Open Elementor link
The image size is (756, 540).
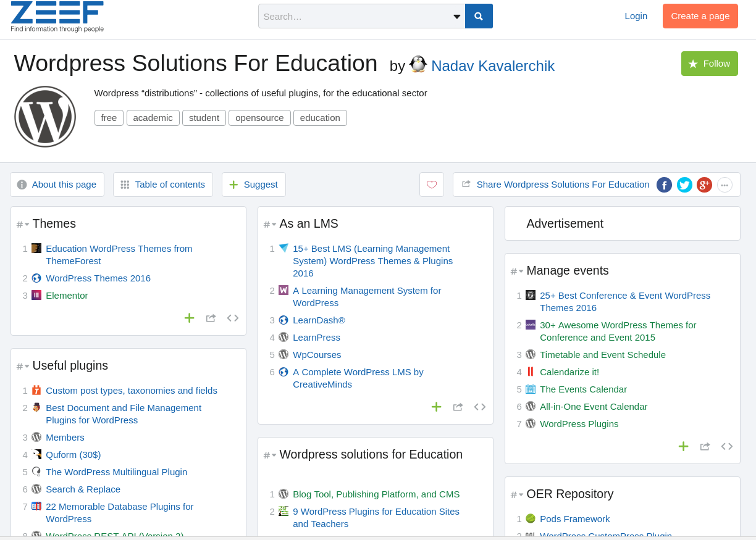[x=67, y=296]
